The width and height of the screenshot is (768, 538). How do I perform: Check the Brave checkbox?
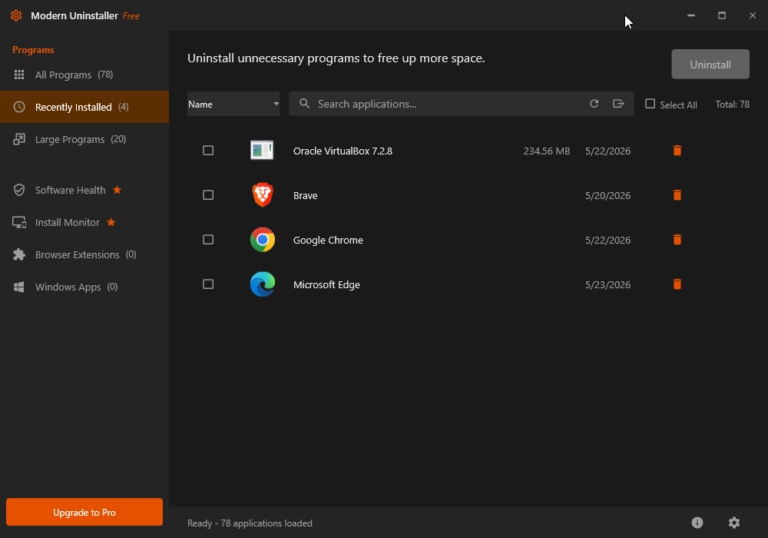(x=208, y=195)
